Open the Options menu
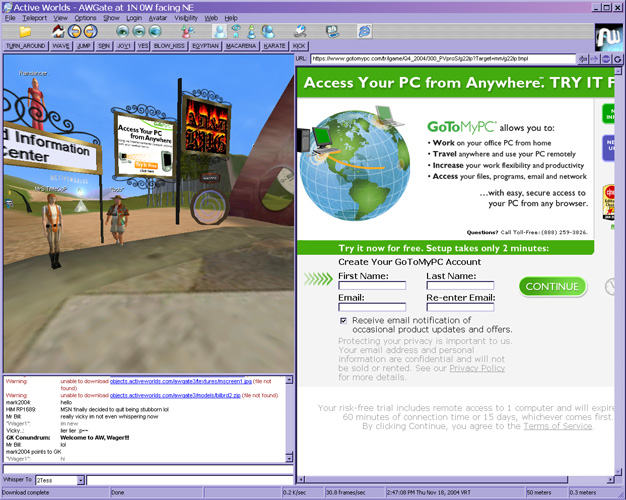Image resolution: width=626 pixels, height=500 pixels. 85,18
